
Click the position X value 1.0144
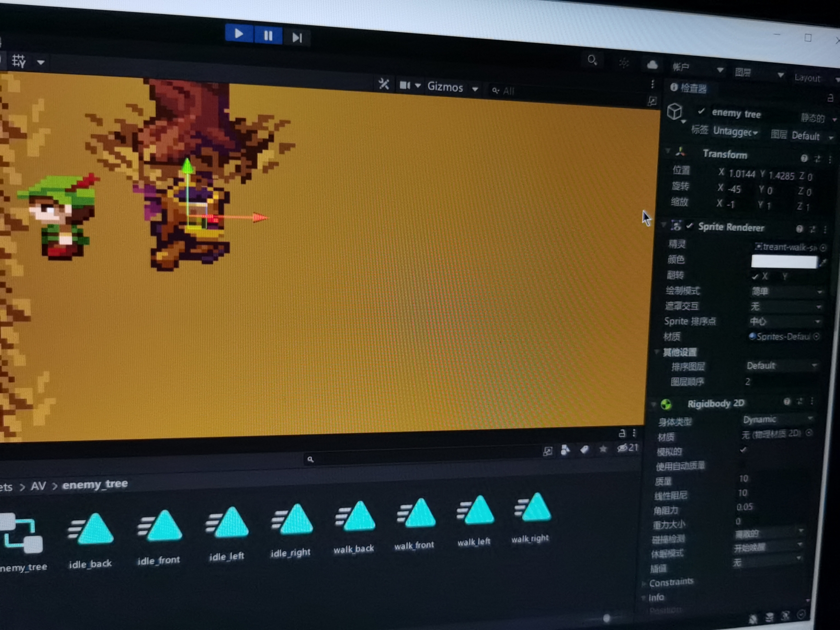point(742,174)
